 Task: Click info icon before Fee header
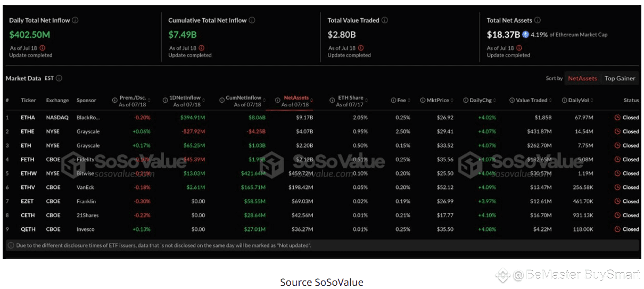pos(393,100)
